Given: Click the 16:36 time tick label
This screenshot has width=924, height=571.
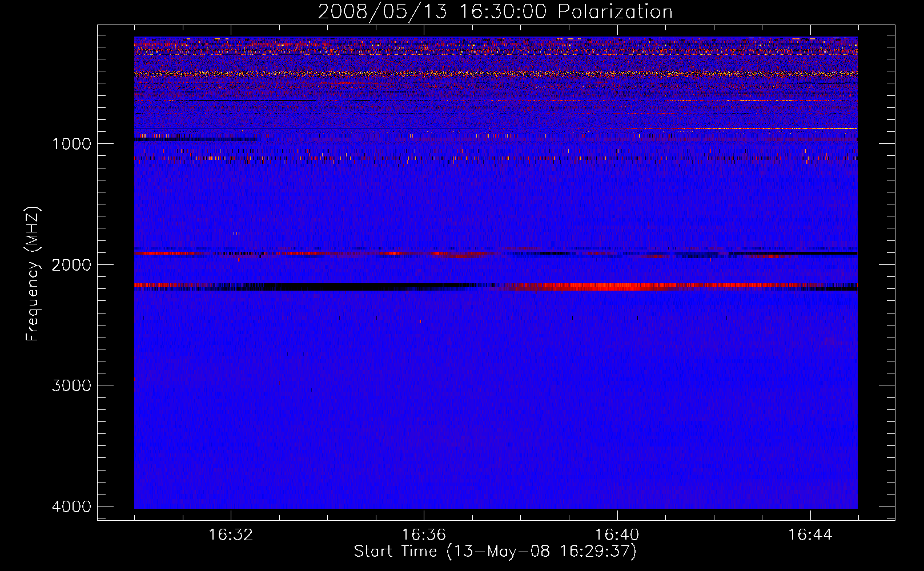Looking at the screenshot, I should [424, 535].
